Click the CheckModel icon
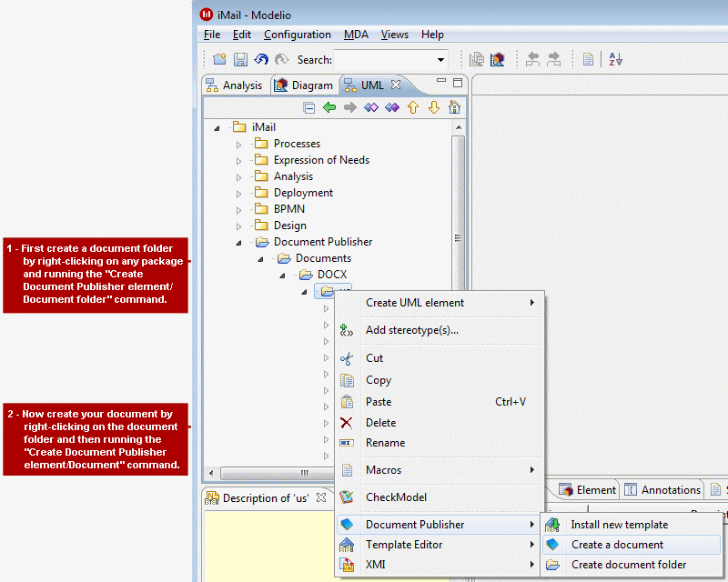 (x=347, y=497)
